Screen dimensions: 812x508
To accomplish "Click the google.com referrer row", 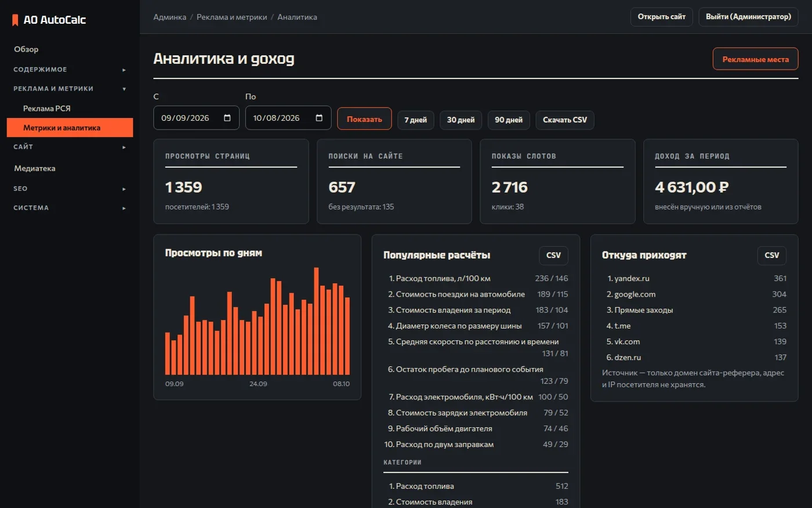I will pyautogui.click(x=694, y=294).
